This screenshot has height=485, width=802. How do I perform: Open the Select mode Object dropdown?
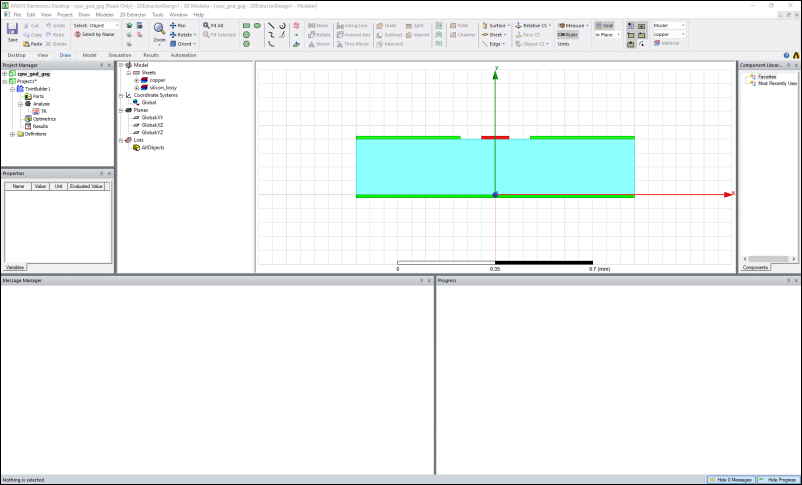click(x=104, y=26)
